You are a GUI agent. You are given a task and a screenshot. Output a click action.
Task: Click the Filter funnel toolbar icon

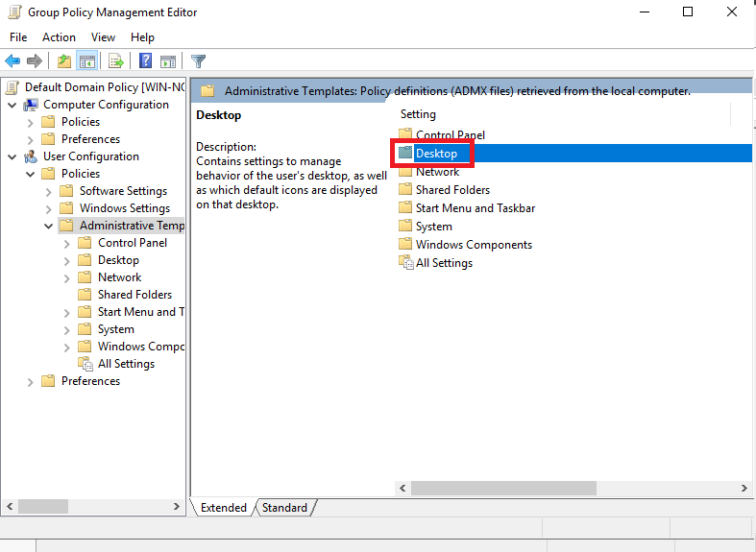click(x=198, y=61)
